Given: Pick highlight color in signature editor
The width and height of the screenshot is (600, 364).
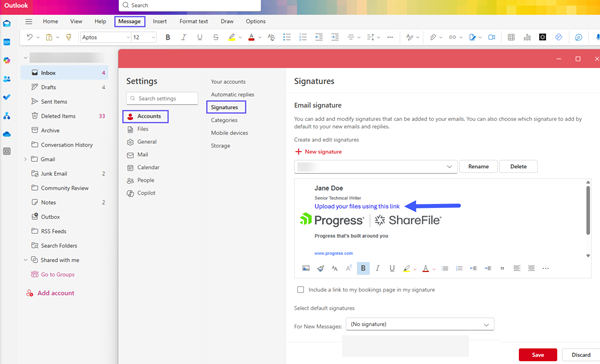Looking at the screenshot, I should [x=406, y=268].
